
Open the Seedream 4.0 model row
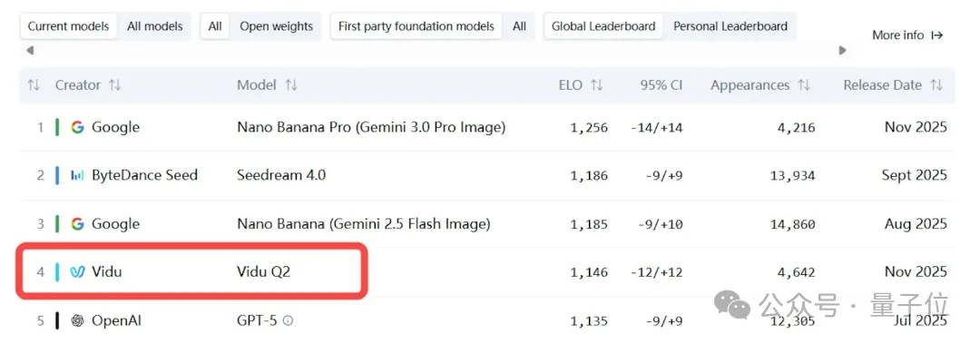tap(487, 176)
